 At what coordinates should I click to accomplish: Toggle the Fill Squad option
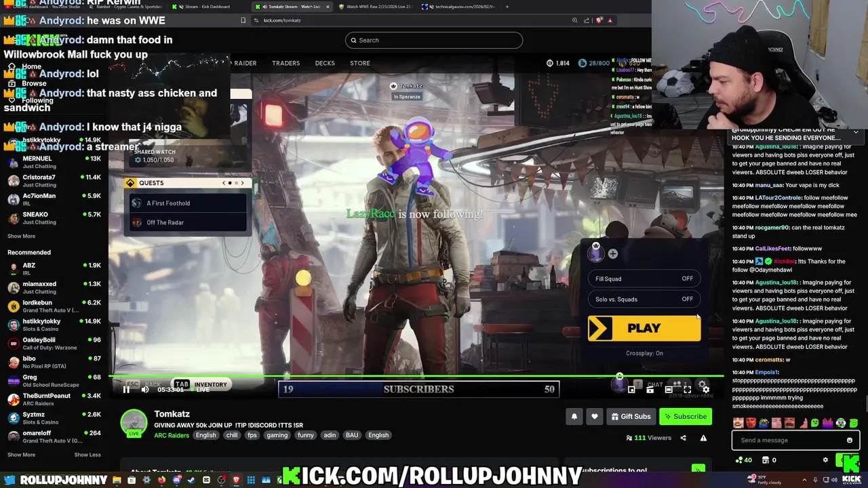[x=644, y=279]
